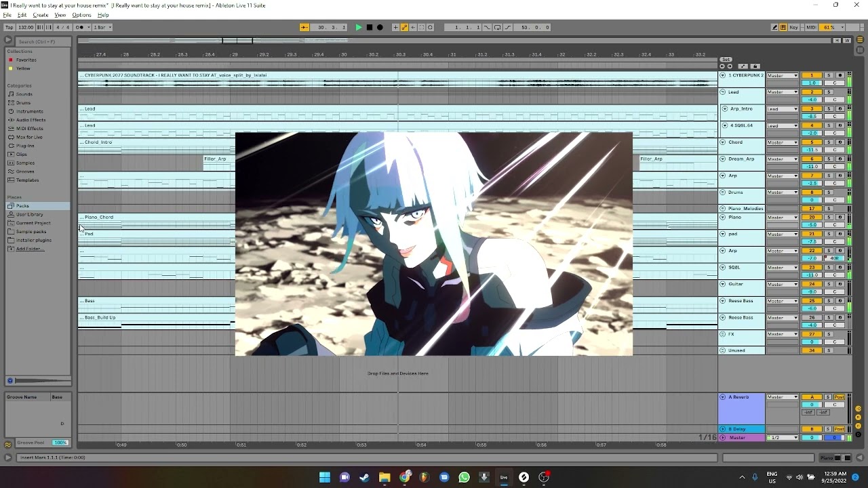Open the Help menu
Viewport: 868px width, 488px height.
(x=103, y=15)
